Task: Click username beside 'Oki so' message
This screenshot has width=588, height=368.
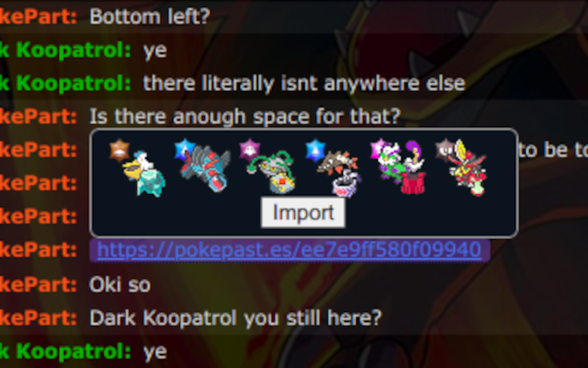Action: point(39,284)
